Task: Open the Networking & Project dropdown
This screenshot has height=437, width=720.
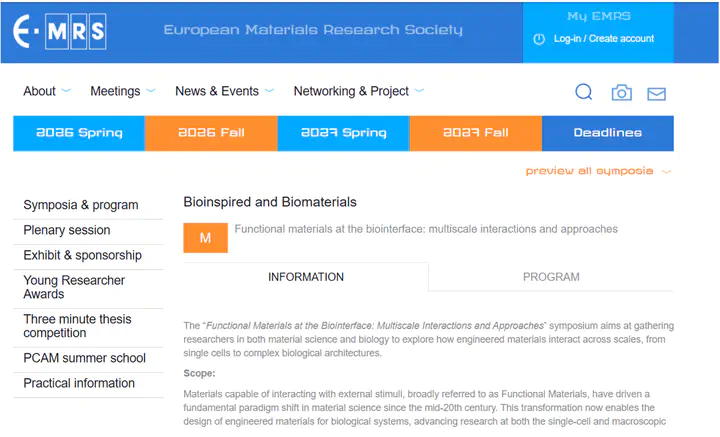Action: point(358,91)
